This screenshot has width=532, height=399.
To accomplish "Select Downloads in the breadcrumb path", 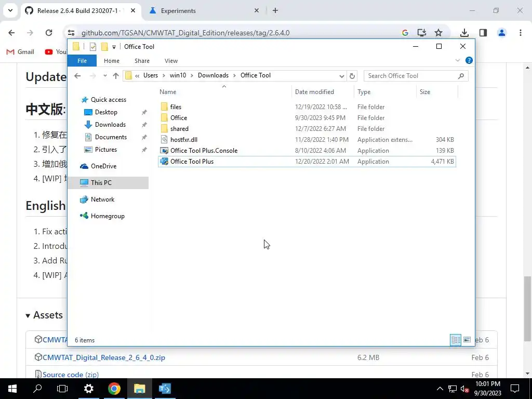I will [213, 75].
